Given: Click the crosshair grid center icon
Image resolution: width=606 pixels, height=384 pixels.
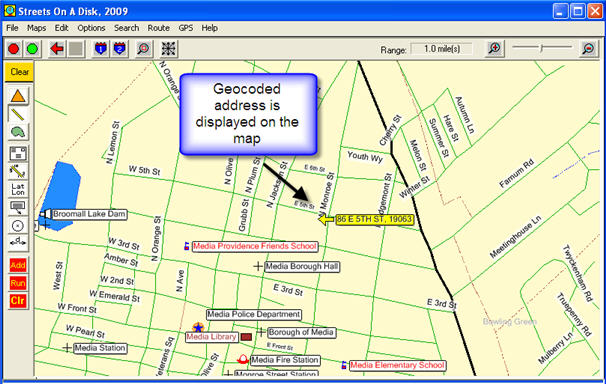Looking at the screenshot, I should pos(169,49).
